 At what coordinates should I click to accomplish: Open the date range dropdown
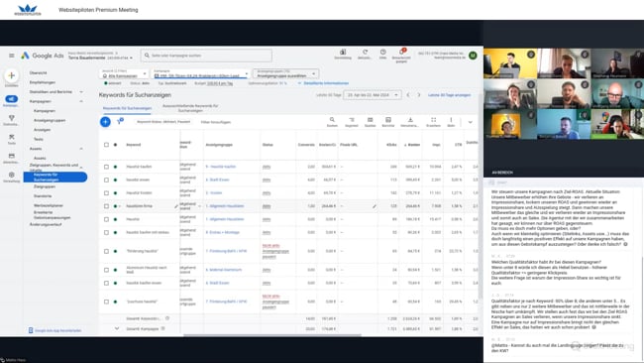[x=373, y=95]
